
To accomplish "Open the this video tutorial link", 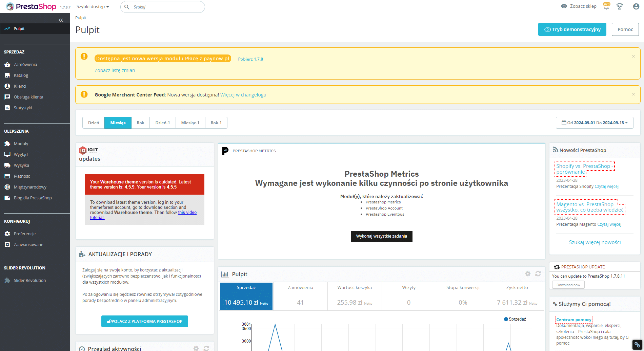I will pyautogui.click(x=143, y=215).
